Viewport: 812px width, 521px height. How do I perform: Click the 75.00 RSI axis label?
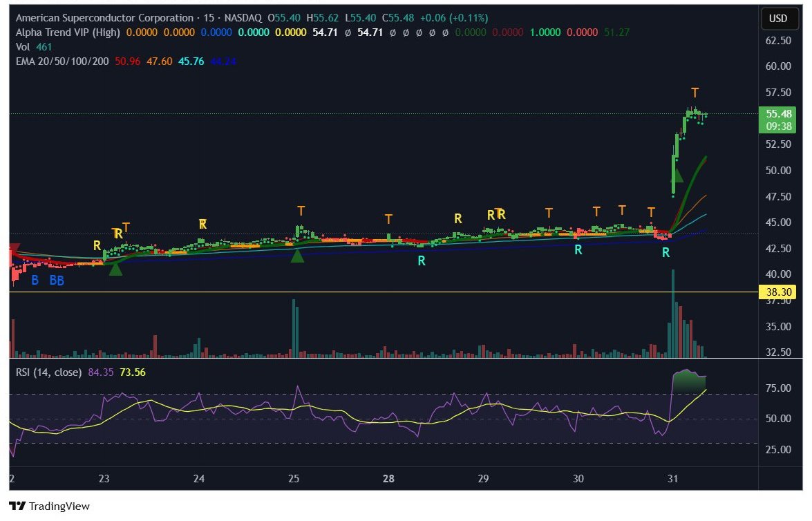[778, 388]
